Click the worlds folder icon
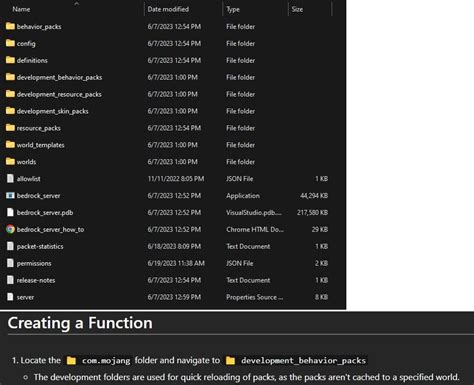 tap(10, 162)
